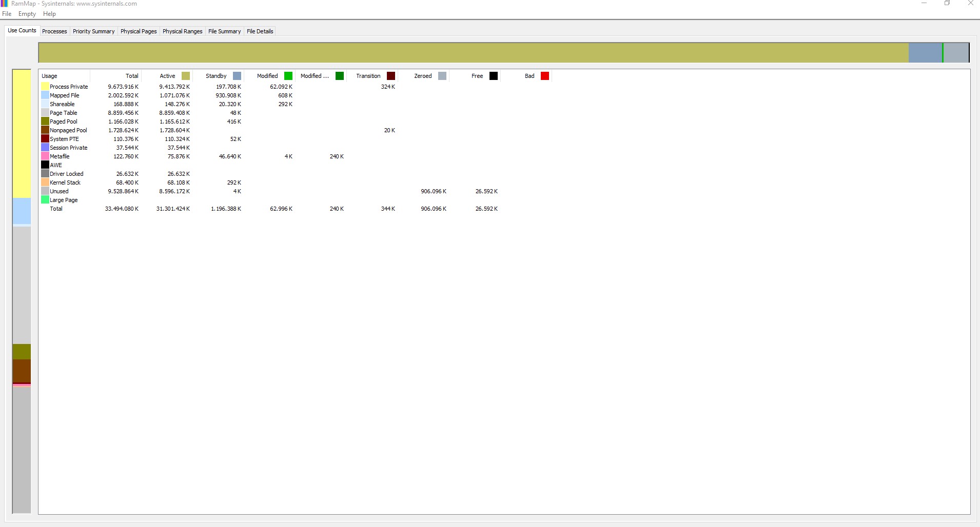Click the Zeroed column header

[x=423, y=76]
